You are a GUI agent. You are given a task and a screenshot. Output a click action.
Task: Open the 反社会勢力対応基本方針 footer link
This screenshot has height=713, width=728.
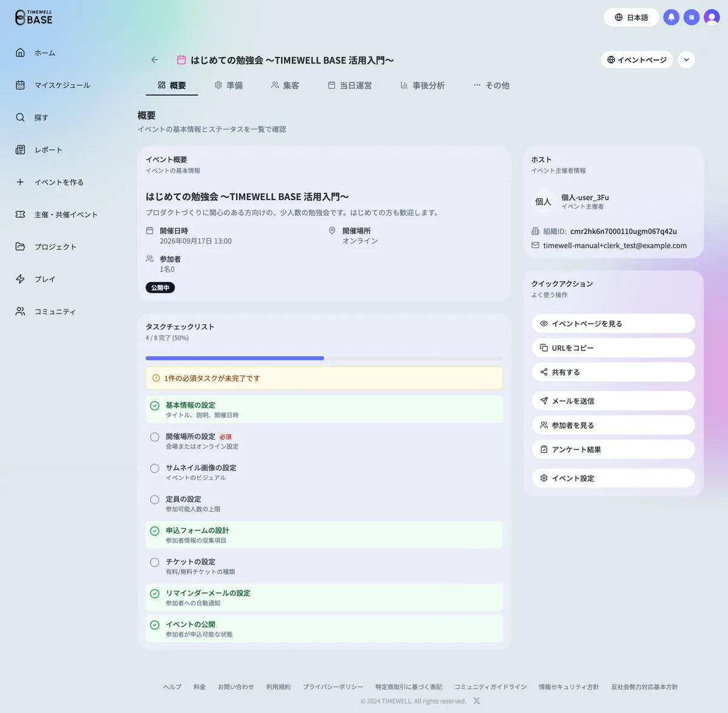(x=644, y=687)
